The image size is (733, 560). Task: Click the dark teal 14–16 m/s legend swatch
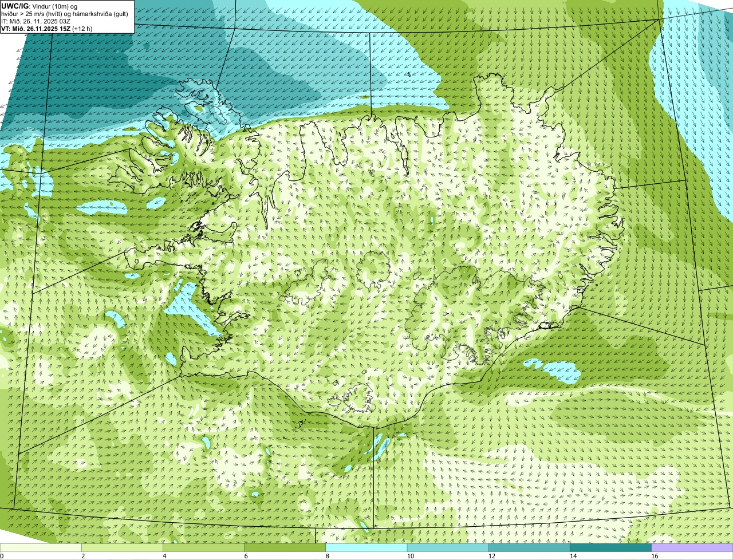click(610, 547)
